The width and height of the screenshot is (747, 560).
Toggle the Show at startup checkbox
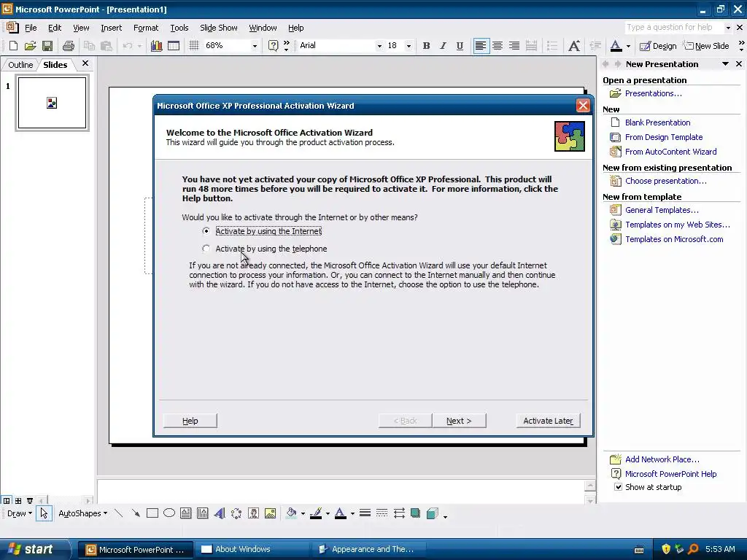618,487
